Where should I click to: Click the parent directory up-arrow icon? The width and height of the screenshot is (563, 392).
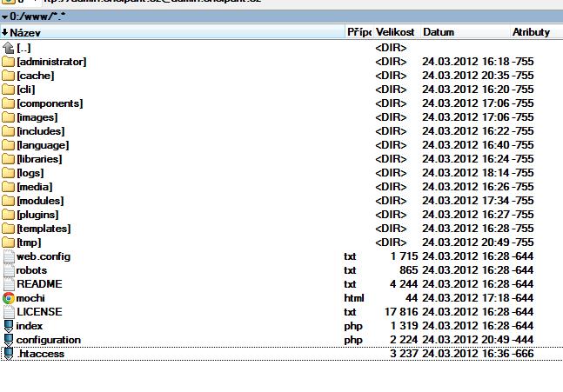pos(9,48)
